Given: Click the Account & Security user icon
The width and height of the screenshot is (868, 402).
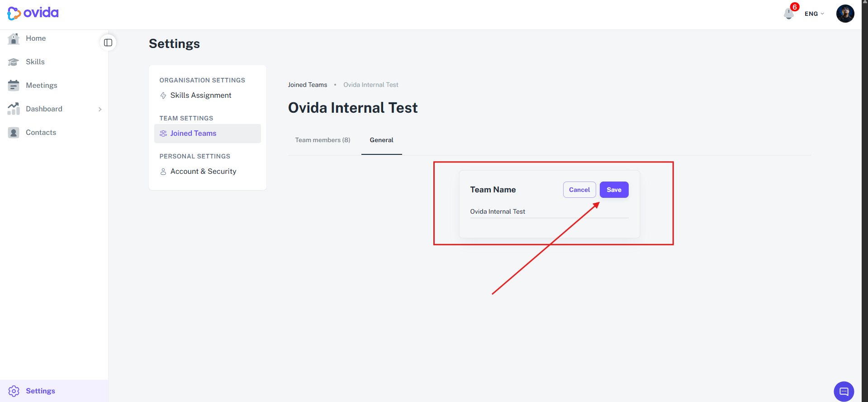Looking at the screenshot, I should tap(163, 172).
